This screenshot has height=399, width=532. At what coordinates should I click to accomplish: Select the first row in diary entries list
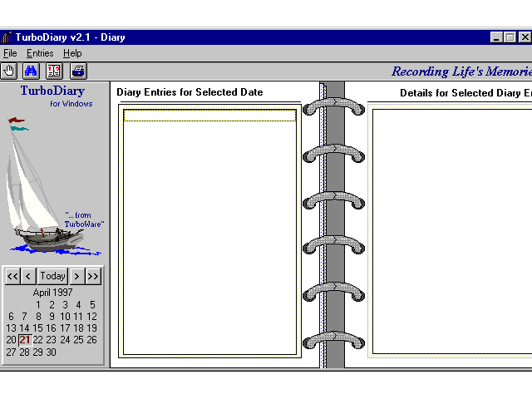click(x=209, y=116)
